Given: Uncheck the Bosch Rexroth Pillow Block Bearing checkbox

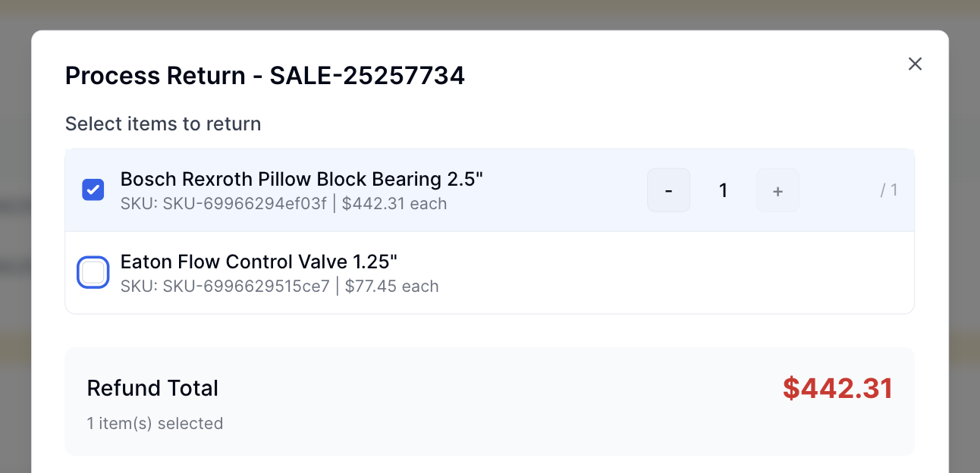Looking at the screenshot, I should [93, 190].
